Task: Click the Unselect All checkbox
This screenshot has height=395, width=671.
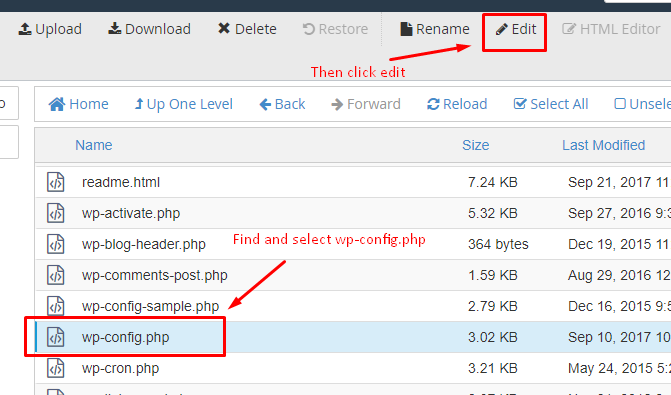Action: coord(620,104)
